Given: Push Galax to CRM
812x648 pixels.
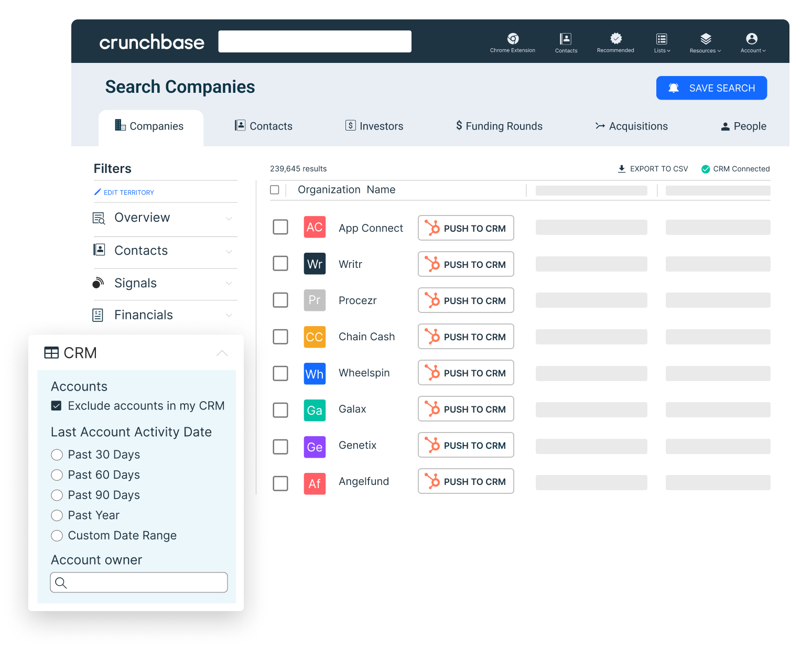Looking at the screenshot, I should pos(465,409).
